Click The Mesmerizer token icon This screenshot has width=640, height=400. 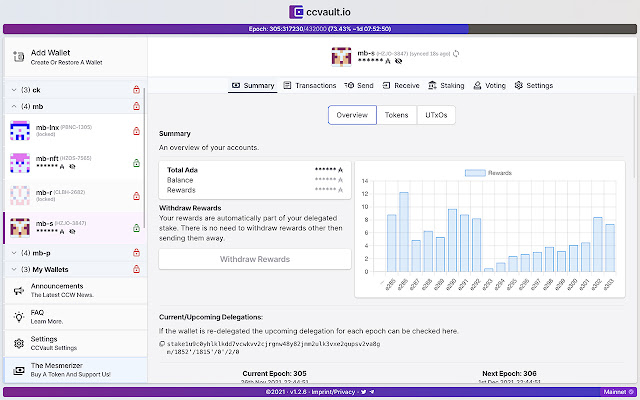click(x=19, y=370)
